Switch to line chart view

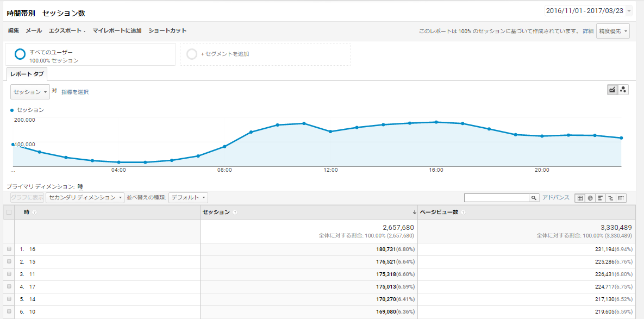pyautogui.click(x=612, y=90)
